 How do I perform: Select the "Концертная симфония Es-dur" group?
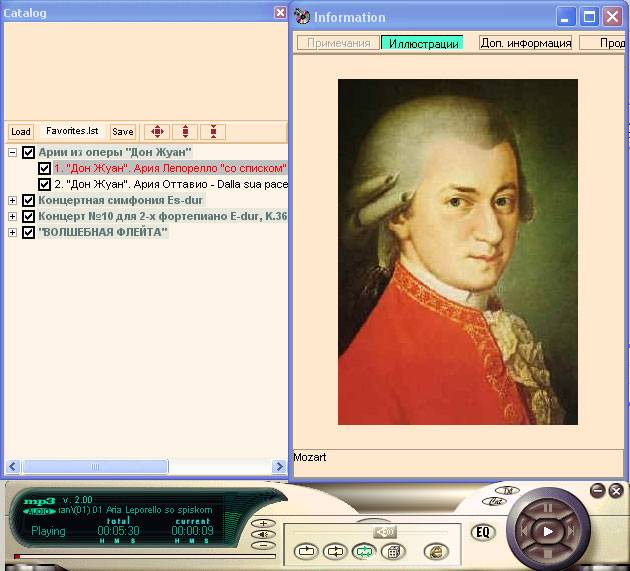pyautogui.click(x=121, y=200)
